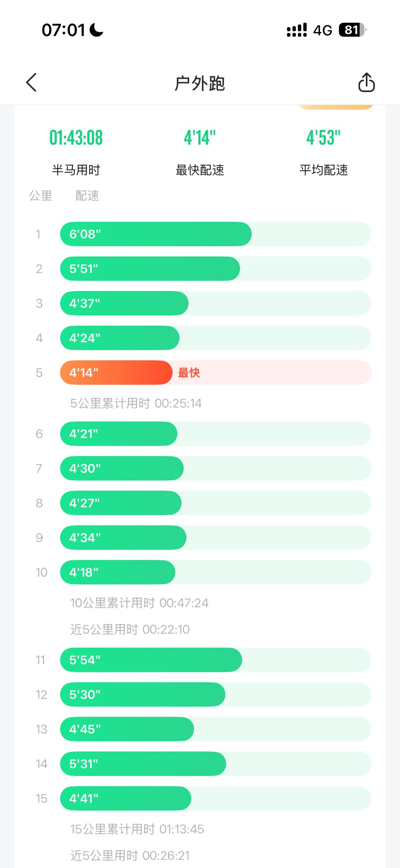This screenshot has width=400, height=868.
Task: Tap the kilometer 7 pace bar 4'30"
Action: (121, 468)
